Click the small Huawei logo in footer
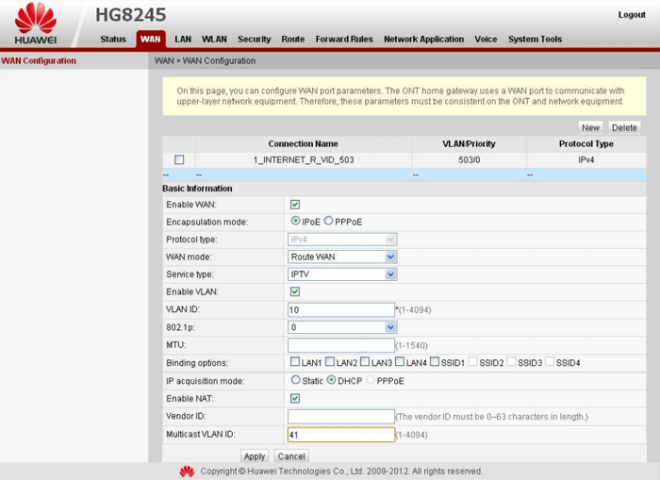 point(187,471)
